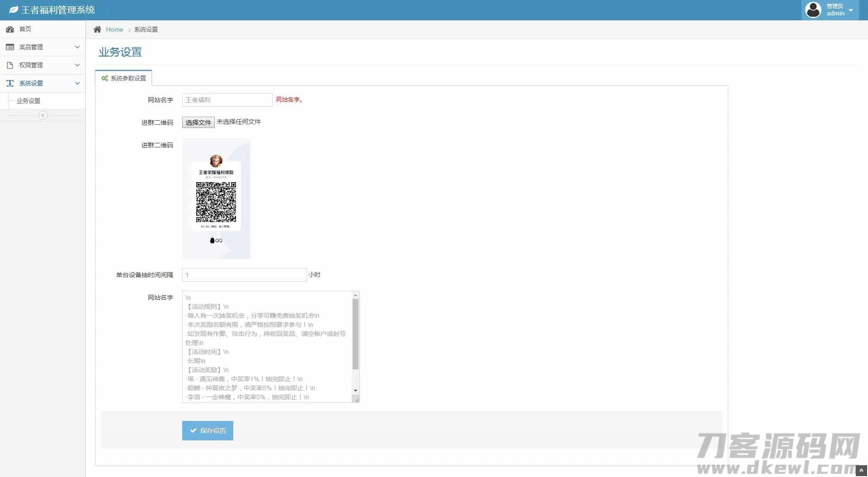The image size is (868, 477).
Task: Focus the 网站名字 text input field
Action: (x=227, y=100)
